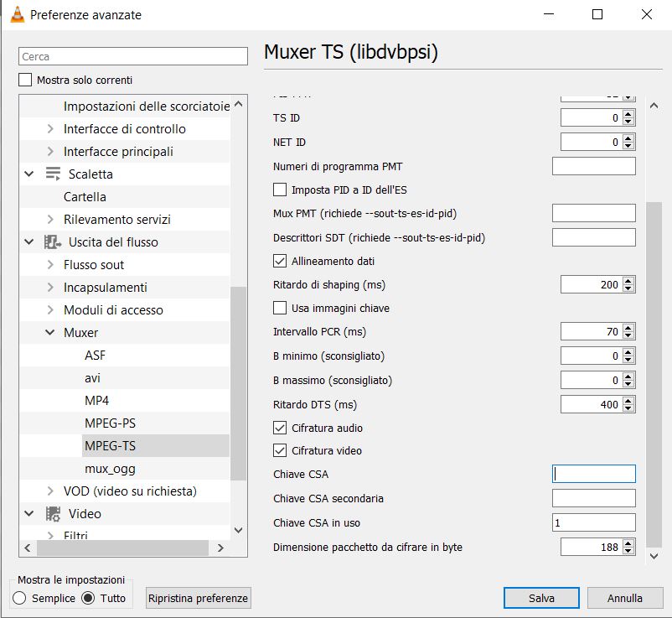Disable Cifratura video checkbox
Screen dimensions: 672x618
(280, 450)
